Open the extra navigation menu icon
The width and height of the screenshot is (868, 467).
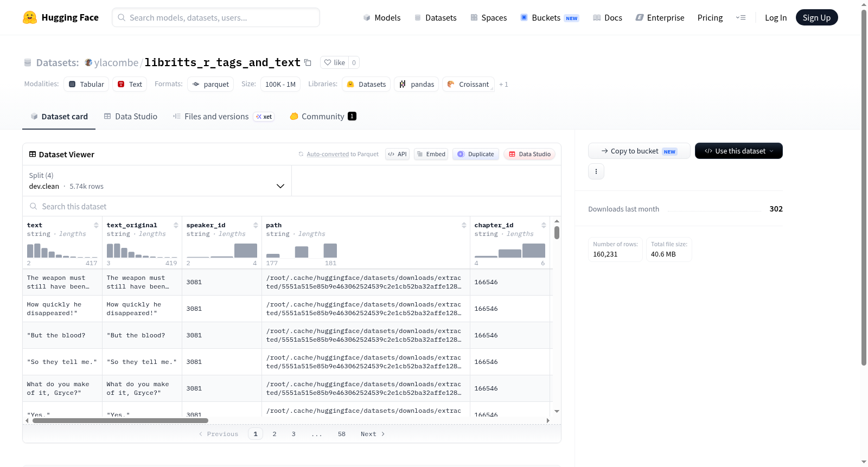click(741, 17)
